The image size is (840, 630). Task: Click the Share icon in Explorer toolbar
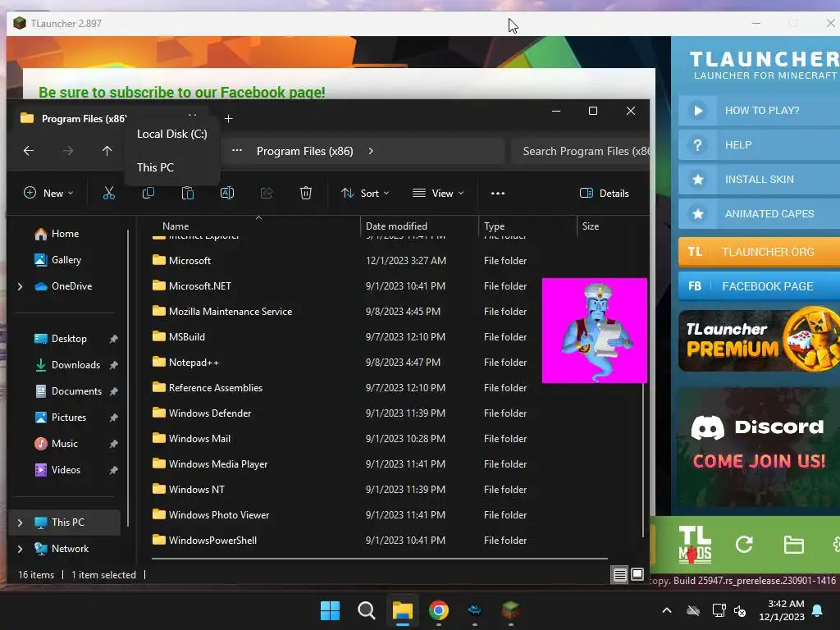(267, 193)
